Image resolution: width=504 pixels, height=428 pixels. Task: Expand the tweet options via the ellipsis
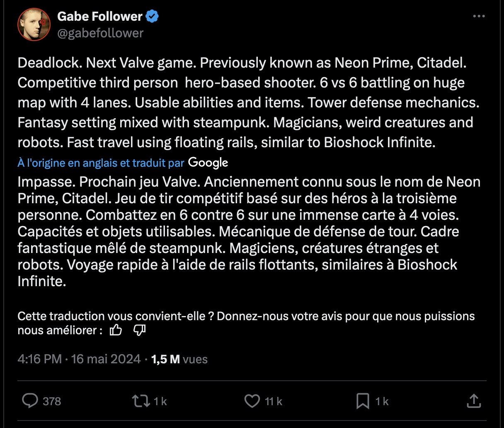click(x=479, y=15)
